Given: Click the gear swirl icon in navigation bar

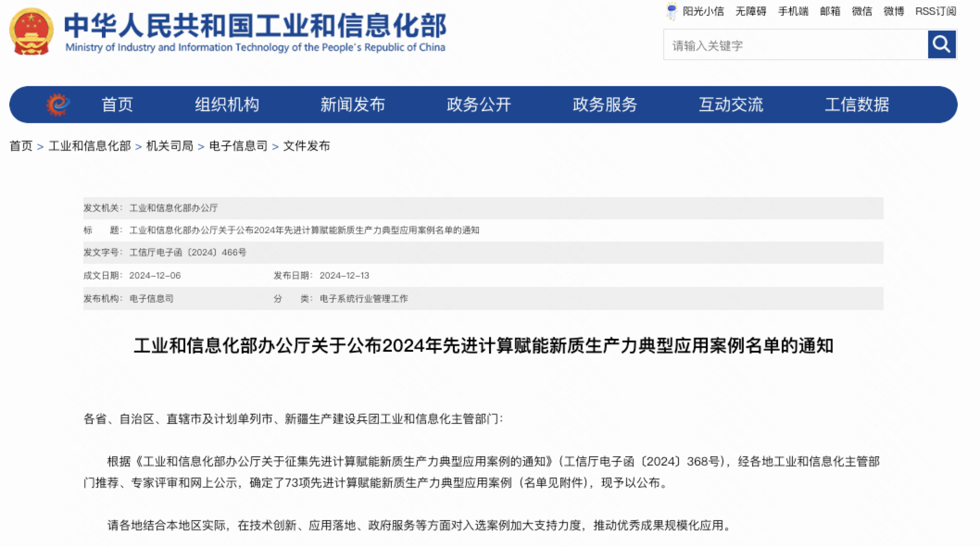Looking at the screenshot, I should [58, 104].
